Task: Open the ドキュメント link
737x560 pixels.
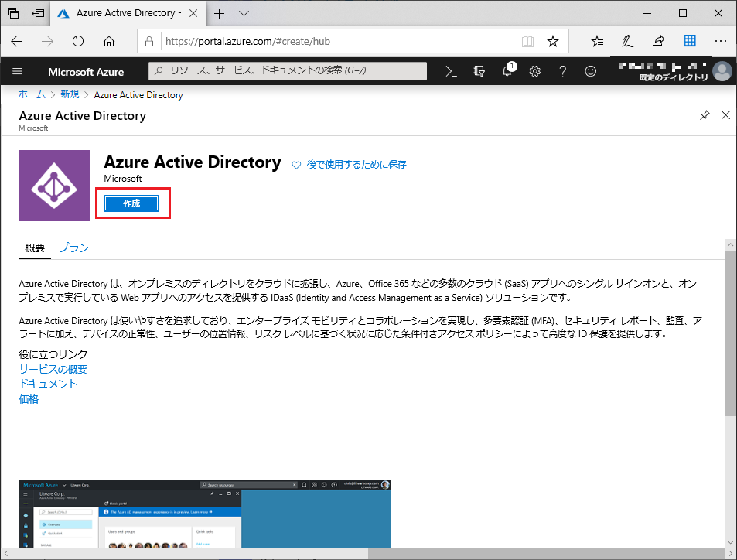Action: tap(48, 384)
